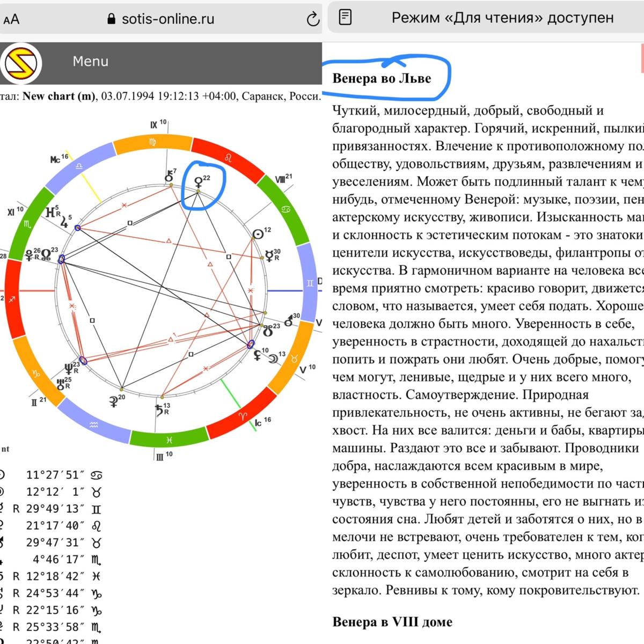
Task: Click the Proserpina glyph marked 20
Action: [113, 402]
